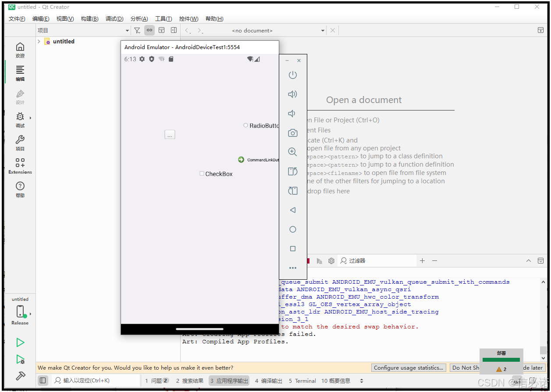Open the 4 编译输出 pane
Screen dimensions: 551x392
(x=269, y=381)
